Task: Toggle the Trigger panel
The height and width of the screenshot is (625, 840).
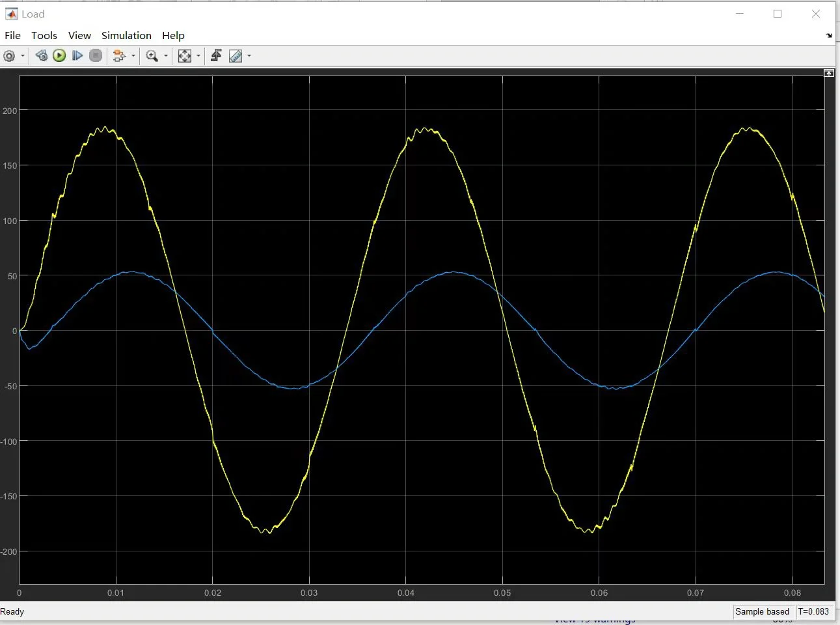Action: [217, 56]
